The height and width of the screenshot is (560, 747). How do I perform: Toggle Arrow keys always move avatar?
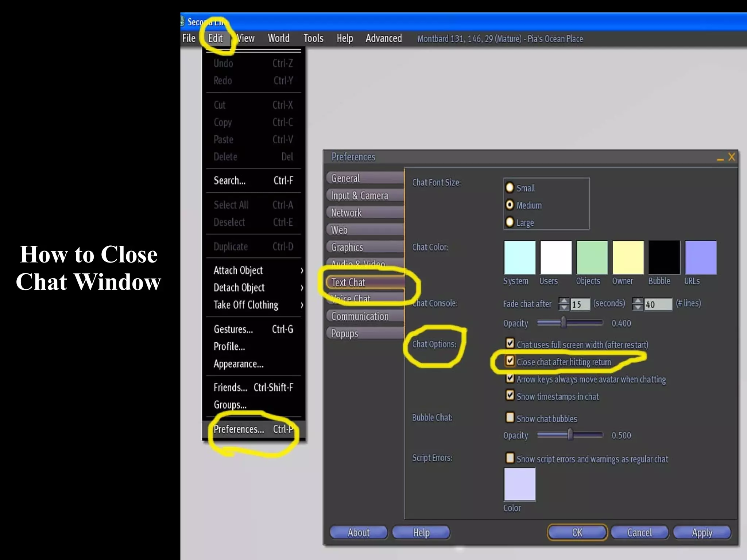click(510, 378)
